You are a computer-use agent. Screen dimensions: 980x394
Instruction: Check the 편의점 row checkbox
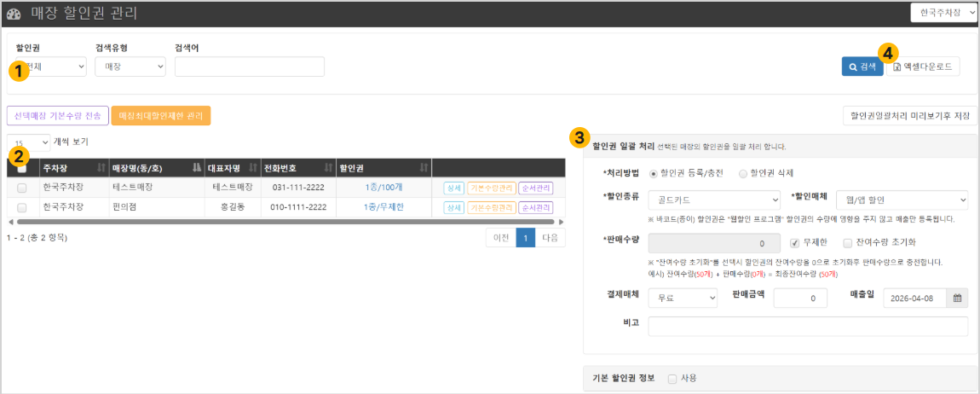tap(22, 207)
